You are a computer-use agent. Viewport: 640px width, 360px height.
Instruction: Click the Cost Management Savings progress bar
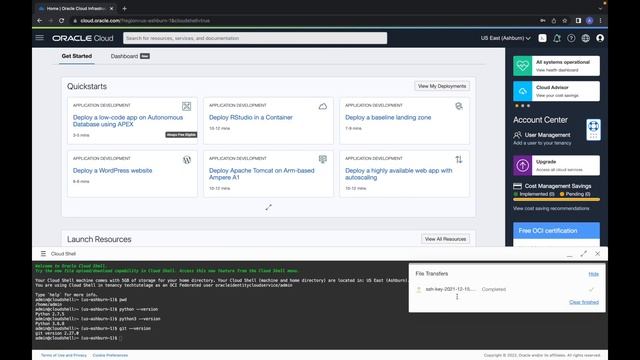(556, 200)
